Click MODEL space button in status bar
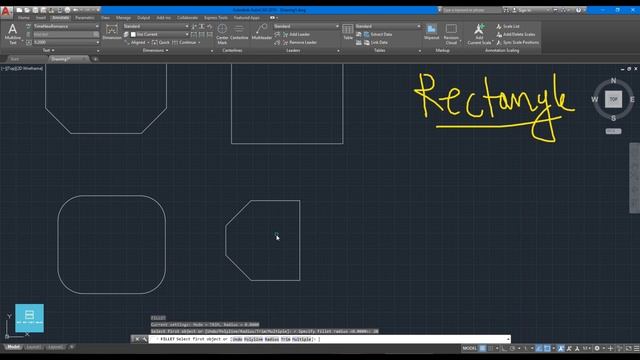The height and width of the screenshot is (360, 640). click(469, 348)
